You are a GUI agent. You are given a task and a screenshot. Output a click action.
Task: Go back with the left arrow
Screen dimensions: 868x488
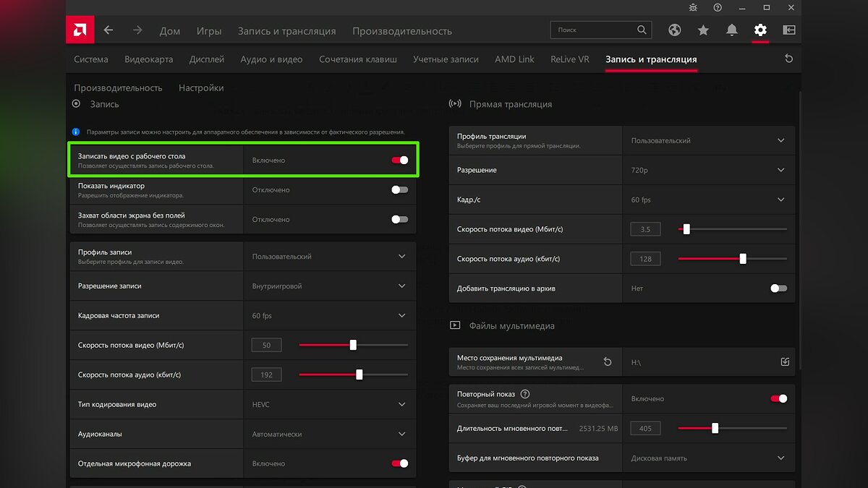[109, 30]
